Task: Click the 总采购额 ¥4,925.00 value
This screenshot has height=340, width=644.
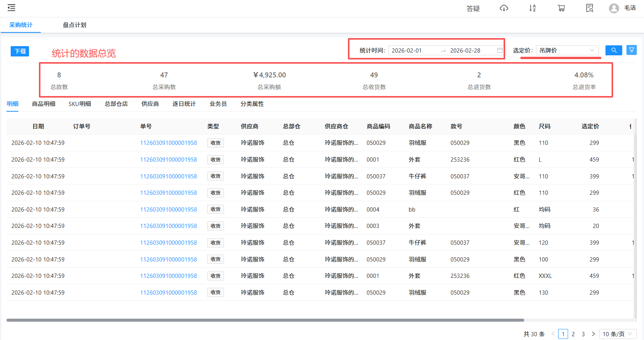Action: pyautogui.click(x=269, y=75)
